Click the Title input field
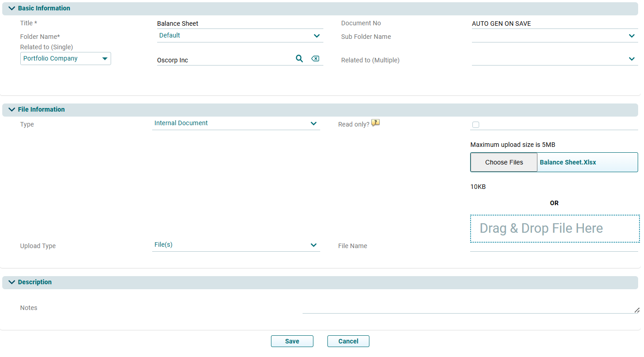The height and width of the screenshot is (357, 644). [240, 23]
